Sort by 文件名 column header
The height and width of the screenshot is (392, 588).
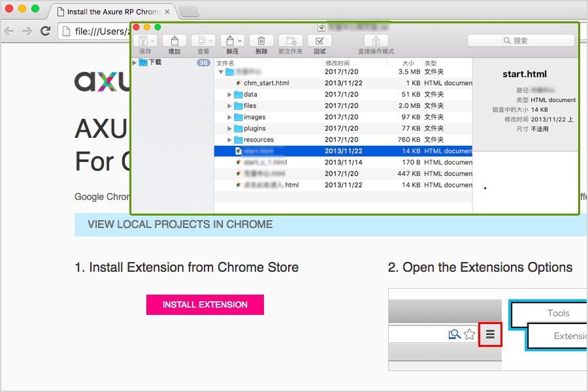tap(225, 63)
